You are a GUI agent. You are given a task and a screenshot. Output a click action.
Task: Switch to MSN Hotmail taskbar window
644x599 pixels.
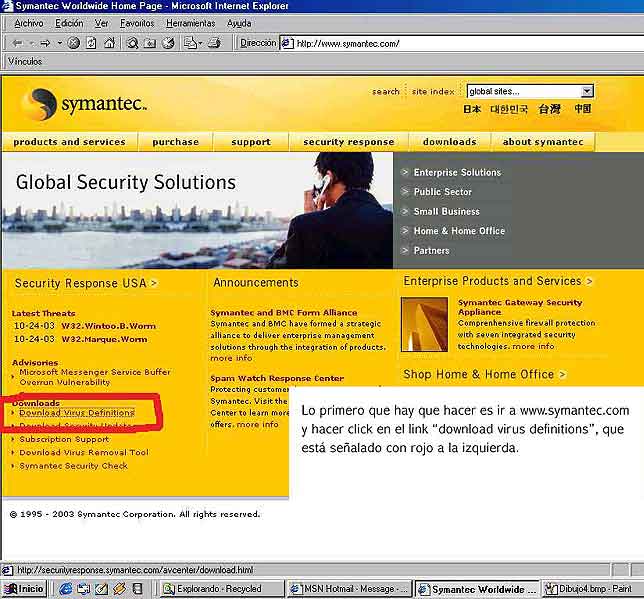(x=349, y=589)
